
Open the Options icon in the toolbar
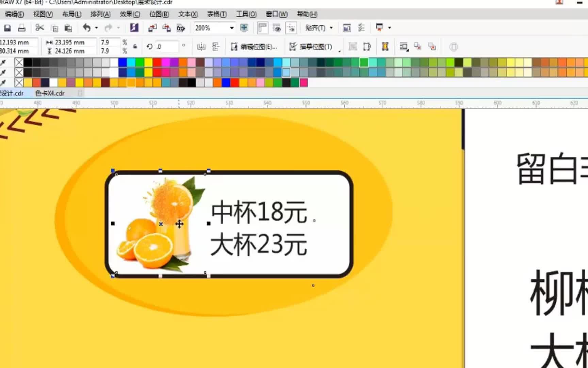point(361,28)
